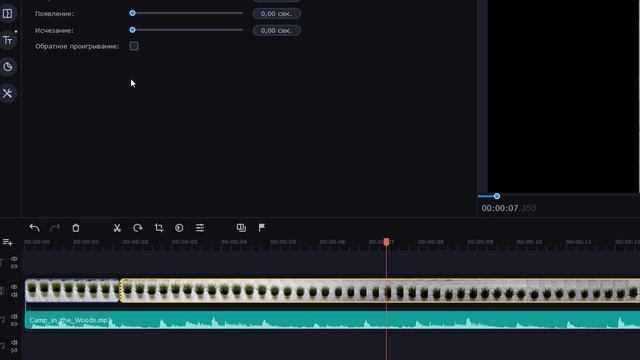Enable the Обратное проигрывание checkbox

click(133, 46)
